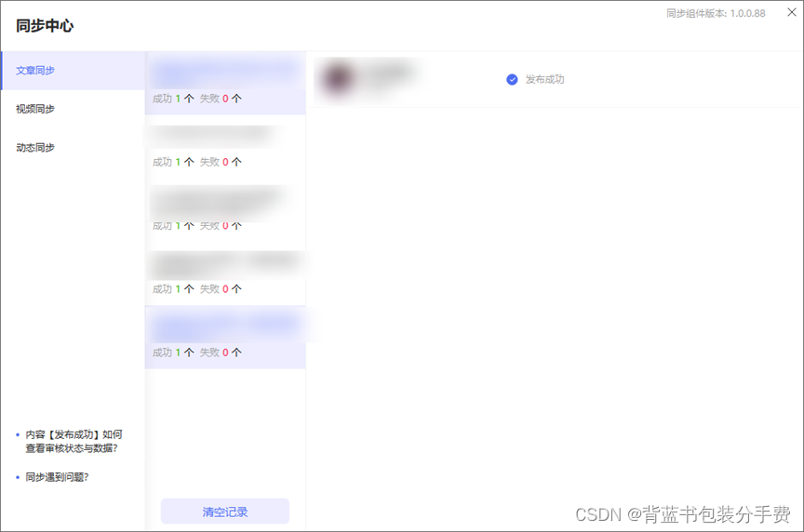Select the first sync record entry
The height and width of the screenshot is (532, 804).
click(x=225, y=83)
